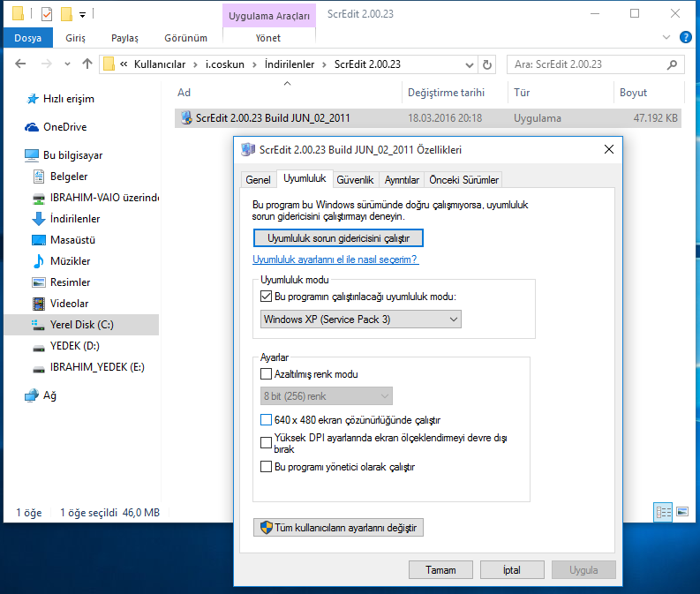
Task: Open Explorer help question mark icon
Action: coord(685,37)
